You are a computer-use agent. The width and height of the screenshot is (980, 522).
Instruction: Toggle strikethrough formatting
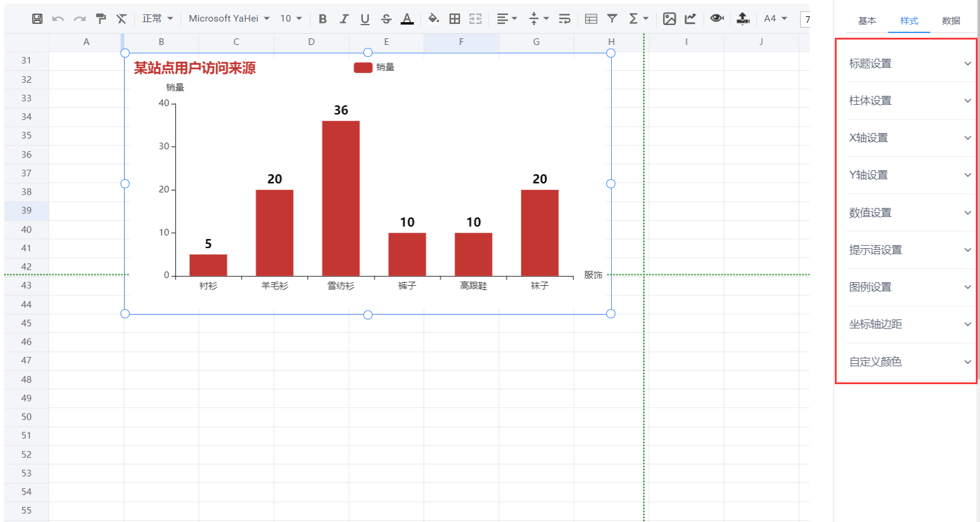pos(386,19)
